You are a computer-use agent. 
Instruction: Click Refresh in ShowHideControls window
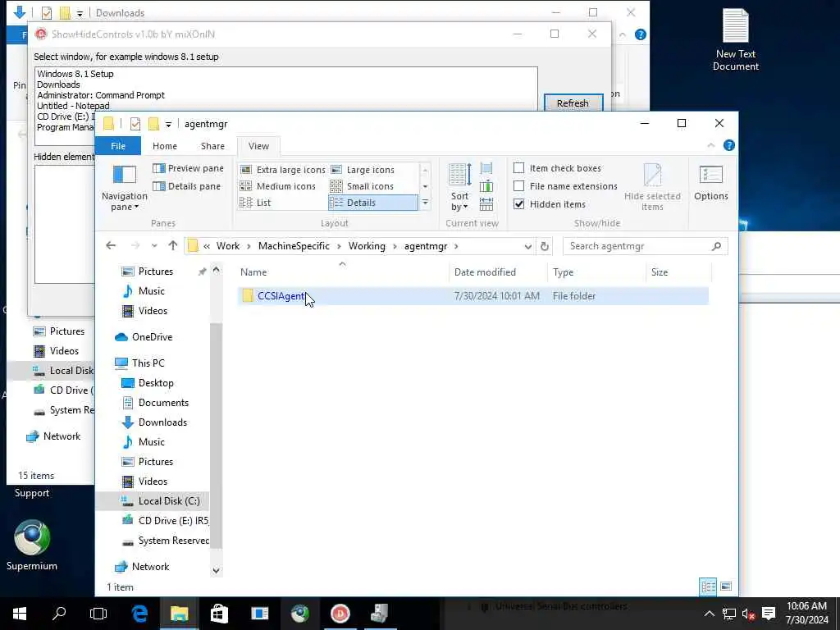(573, 103)
